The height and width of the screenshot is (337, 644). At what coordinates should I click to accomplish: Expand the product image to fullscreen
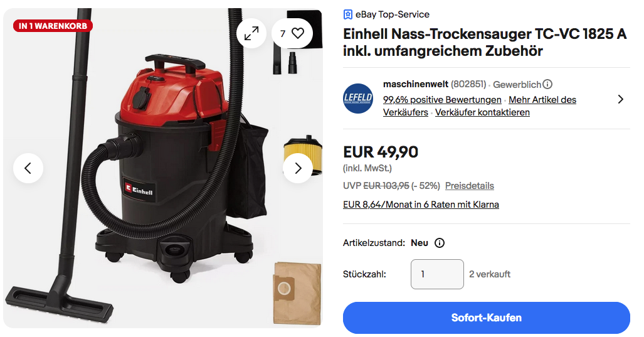pyautogui.click(x=251, y=33)
